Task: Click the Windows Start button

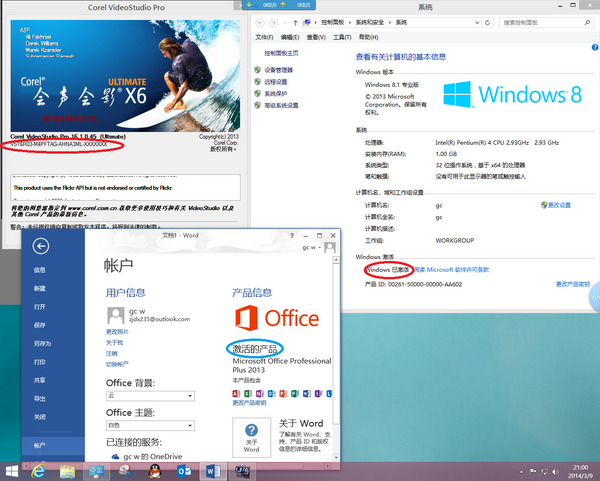Action: pos(11,471)
